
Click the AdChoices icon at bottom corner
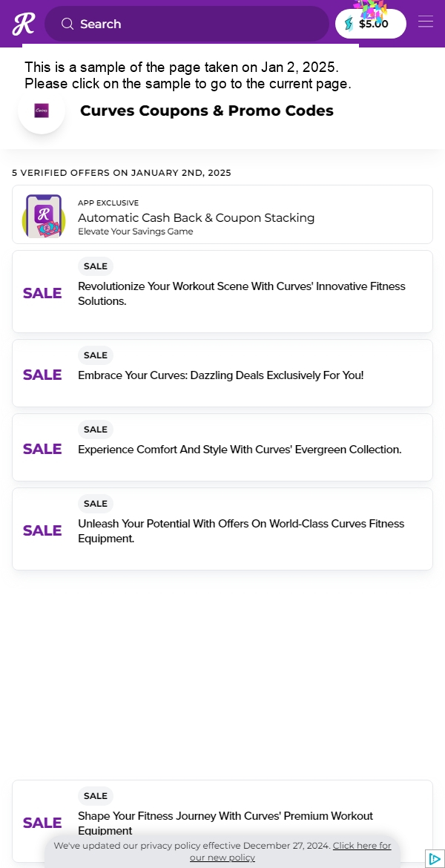435,858
